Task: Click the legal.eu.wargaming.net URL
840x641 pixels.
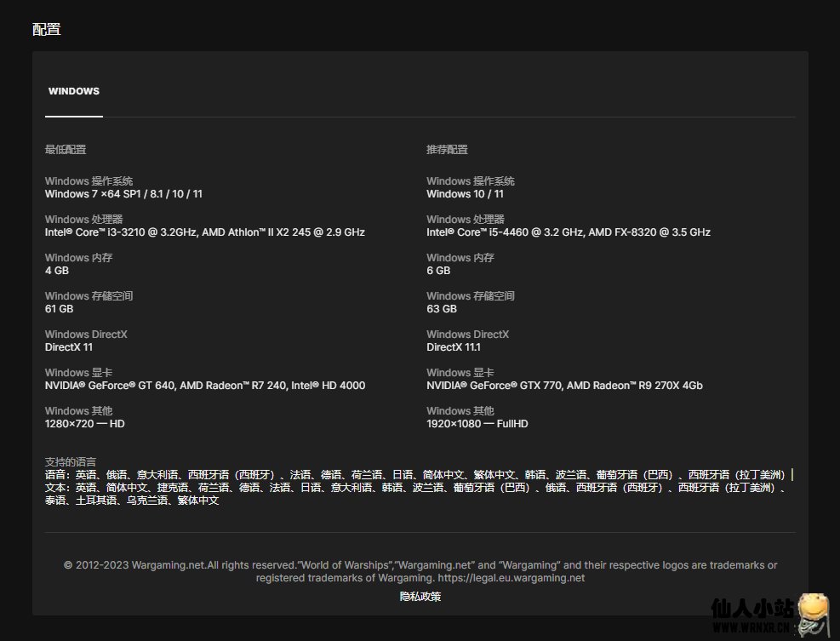Action: tap(511, 578)
